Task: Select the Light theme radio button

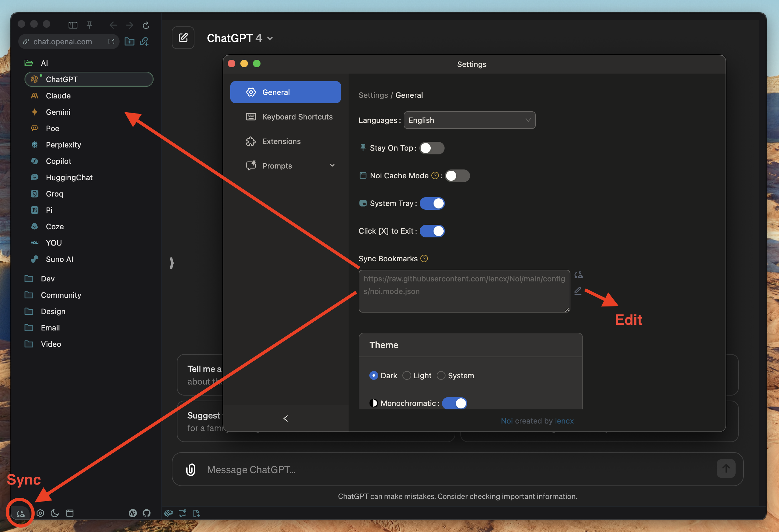Action: (x=406, y=375)
